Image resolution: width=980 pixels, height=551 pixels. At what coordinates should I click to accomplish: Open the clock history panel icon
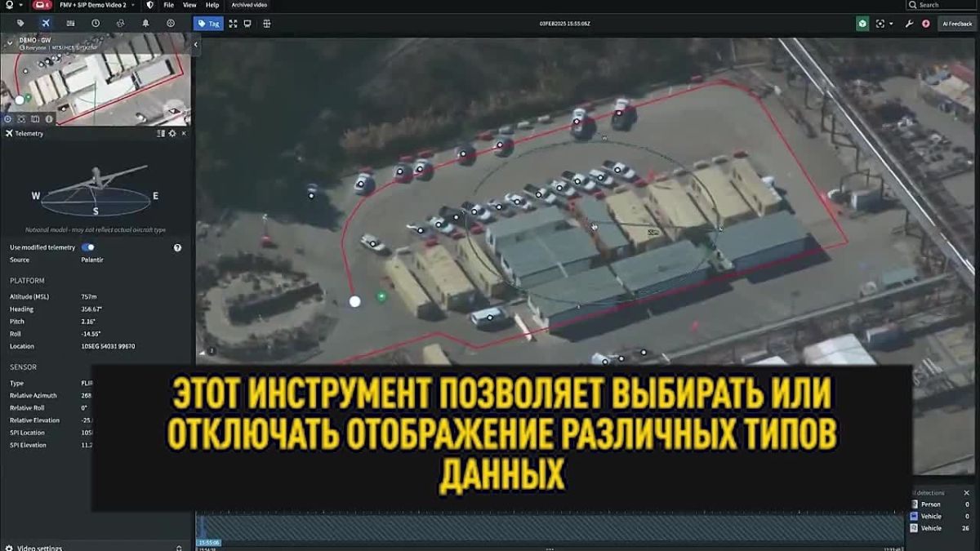pos(96,24)
